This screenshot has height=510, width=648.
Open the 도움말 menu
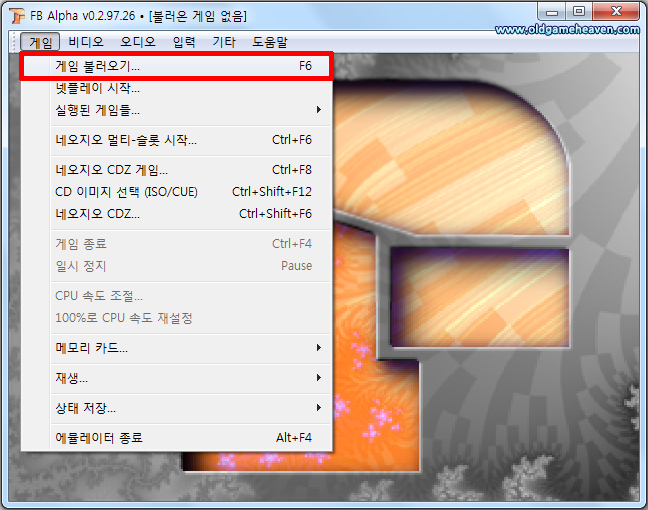tap(270, 42)
